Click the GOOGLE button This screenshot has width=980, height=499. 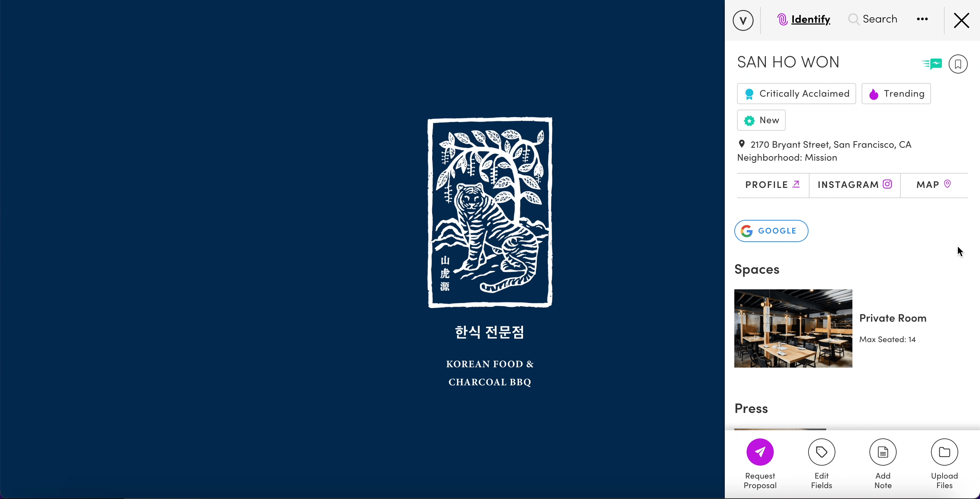point(771,231)
